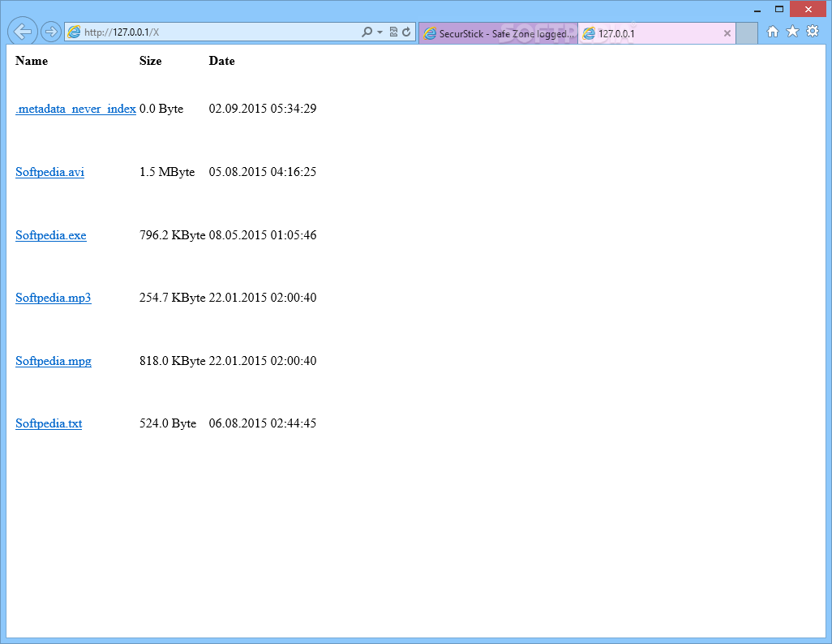The height and width of the screenshot is (644, 832).
Task: Click the Internet Explorer page icon in address bar
Action: point(75,32)
